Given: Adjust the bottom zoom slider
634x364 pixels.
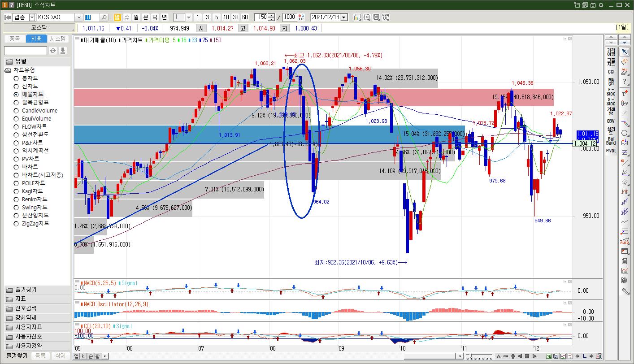Looking at the screenshot, I should (480, 356).
